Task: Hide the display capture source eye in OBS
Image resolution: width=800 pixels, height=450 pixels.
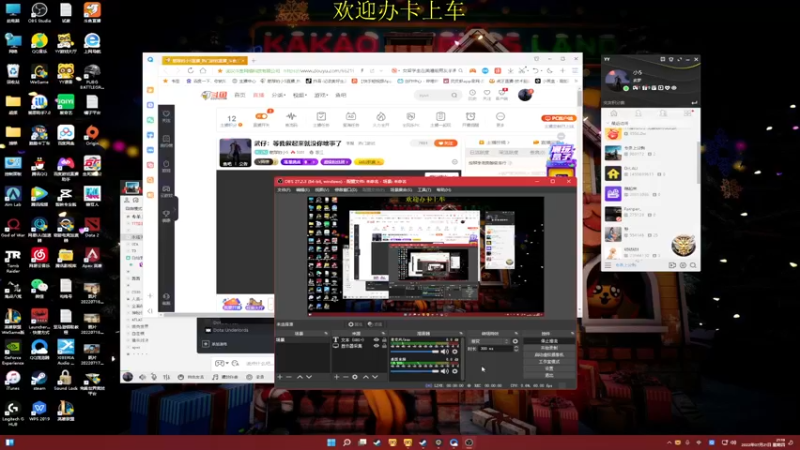Action: (x=377, y=346)
